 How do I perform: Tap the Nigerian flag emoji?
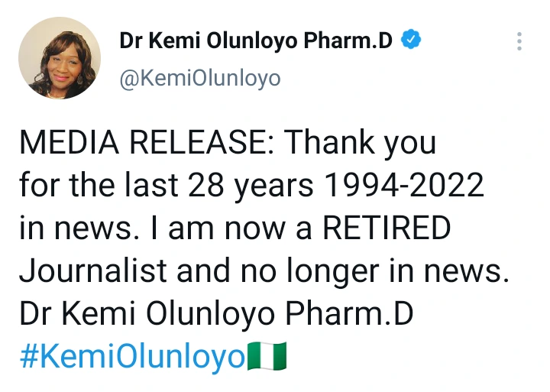point(268,358)
